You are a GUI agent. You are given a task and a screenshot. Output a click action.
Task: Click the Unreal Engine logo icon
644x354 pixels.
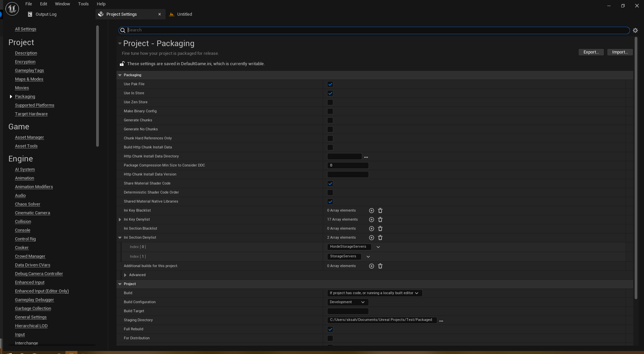click(12, 9)
